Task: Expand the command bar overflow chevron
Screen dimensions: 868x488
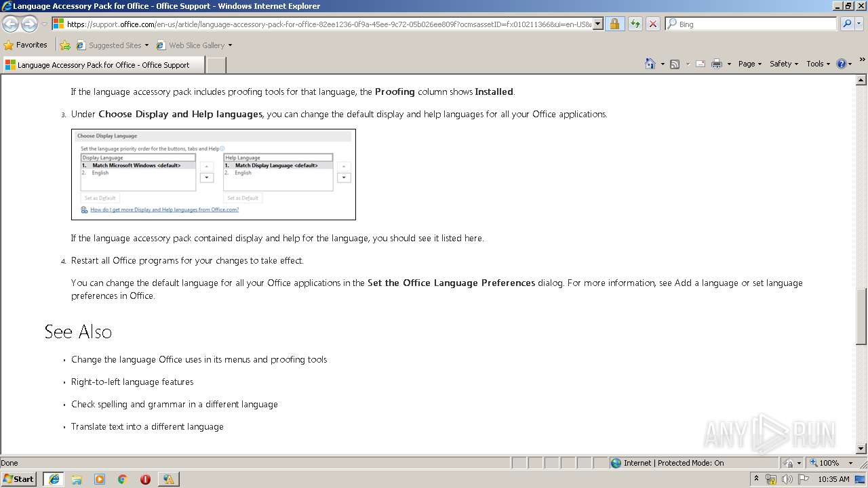Action: coord(862,60)
